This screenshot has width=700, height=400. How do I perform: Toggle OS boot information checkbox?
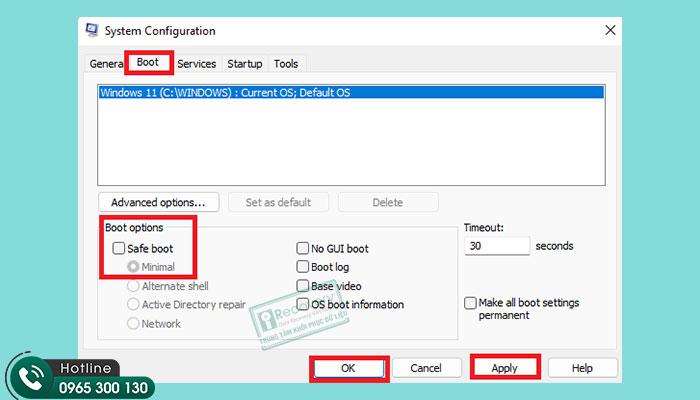(303, 304)
